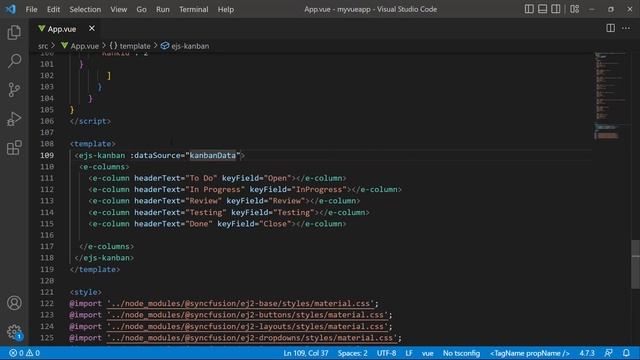This screenshot has width=640, height=360.
Task: Click line number 121 in the gutter
Action: [47, 292]
